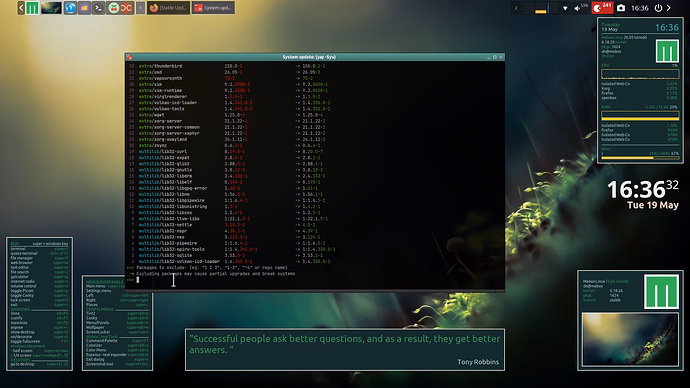Click the 'Tue 19 May' desktop date
The width and height of the screenshot is (690, 388).
coord(653,205)
